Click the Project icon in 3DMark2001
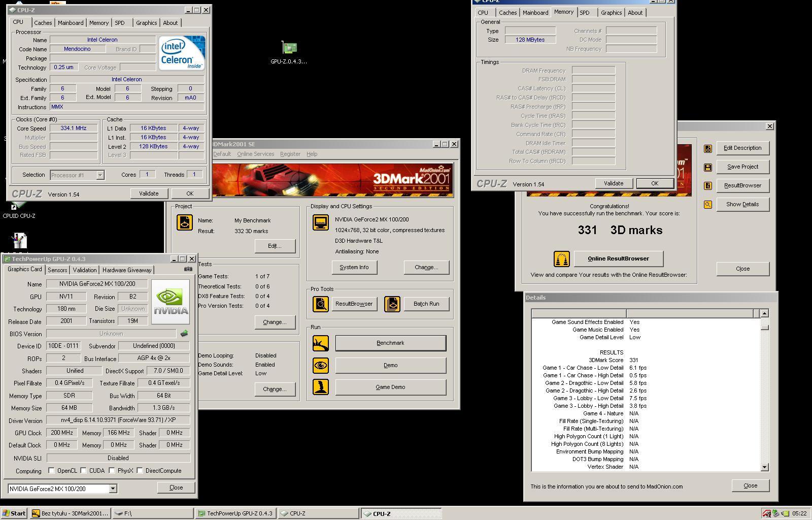The image size is (812, 520). 184,222
